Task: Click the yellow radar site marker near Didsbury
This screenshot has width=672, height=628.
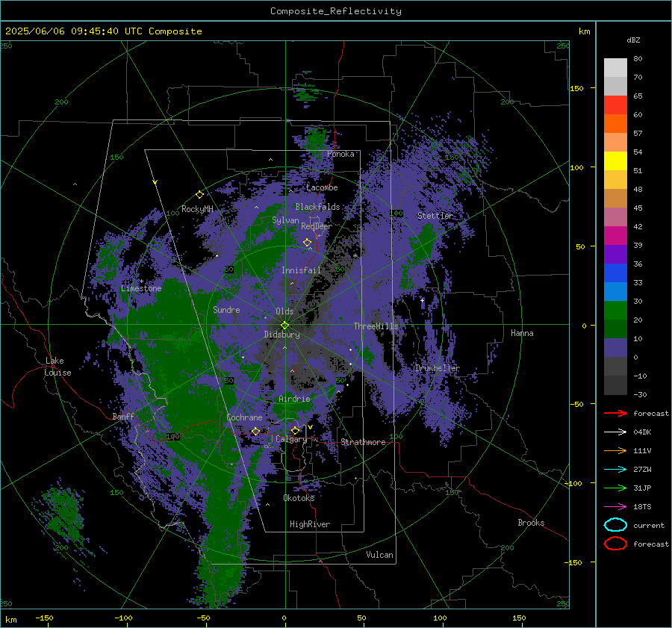Action: pyautogui.click(x=284, y=325)
